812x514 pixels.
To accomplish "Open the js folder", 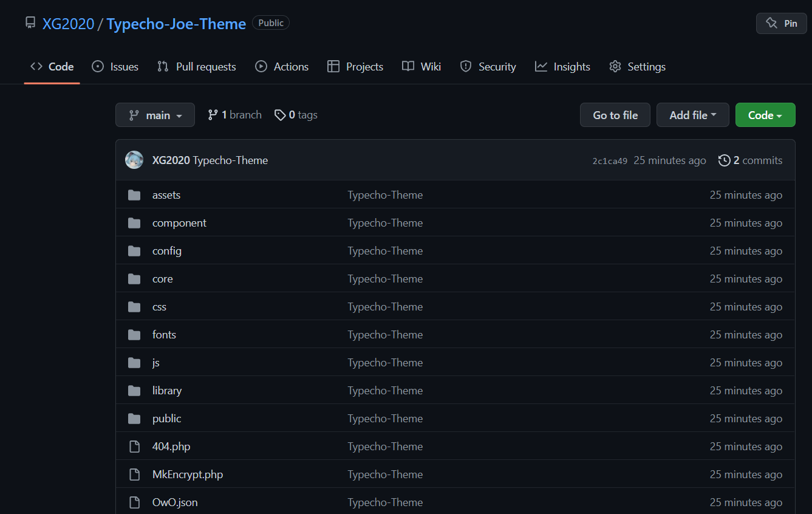I will tap(156, 363).
